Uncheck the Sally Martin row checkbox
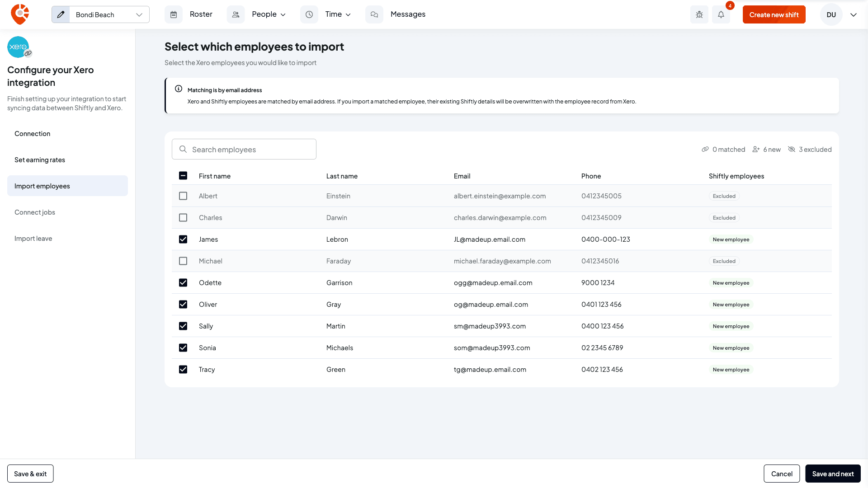This screenshot has width=868, height=488. pos(183,326)
